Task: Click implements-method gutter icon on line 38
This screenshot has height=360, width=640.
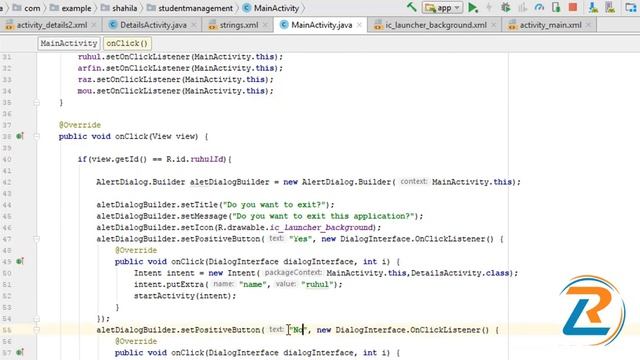Action: click(x=20, y=136)
